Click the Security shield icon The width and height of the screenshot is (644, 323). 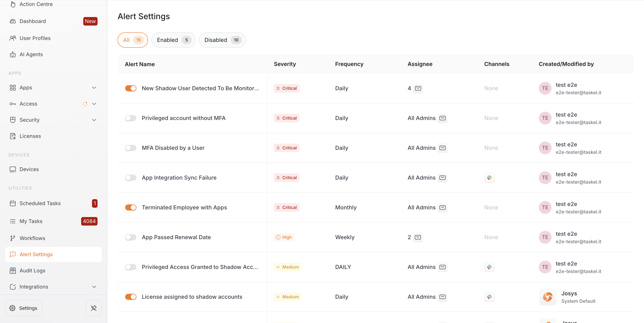point(13,120)
